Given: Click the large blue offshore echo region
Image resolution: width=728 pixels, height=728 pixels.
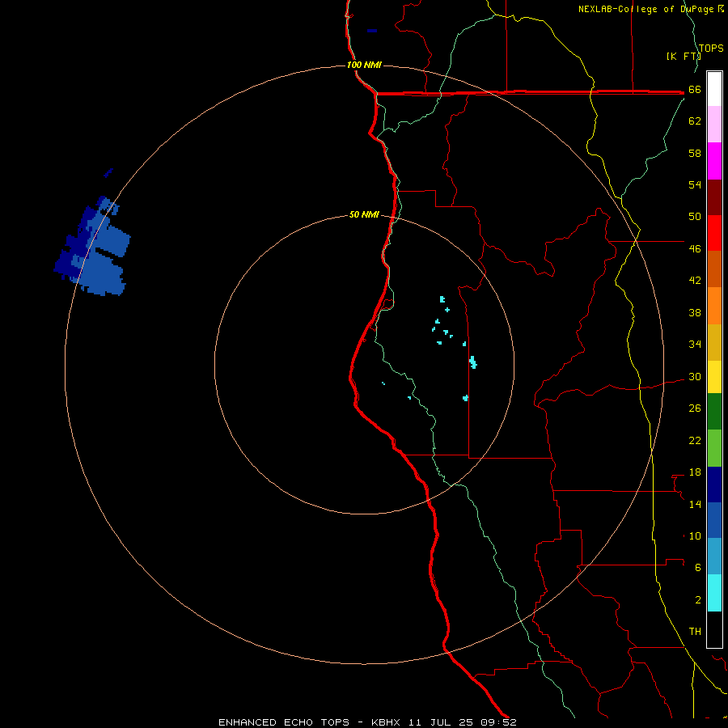Looking at the screenshot, I should (93, 246).
